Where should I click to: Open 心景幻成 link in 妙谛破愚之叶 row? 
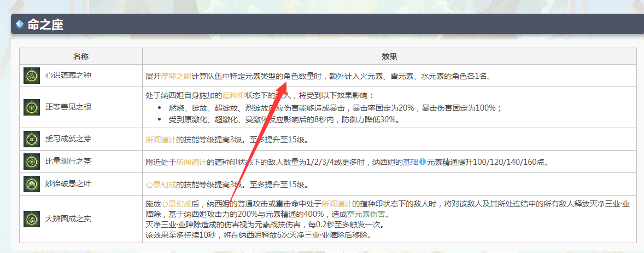tap(161, 185)
